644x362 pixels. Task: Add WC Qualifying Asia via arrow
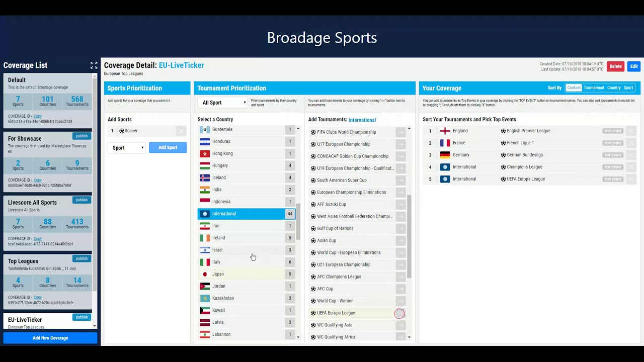pos(400,325)
